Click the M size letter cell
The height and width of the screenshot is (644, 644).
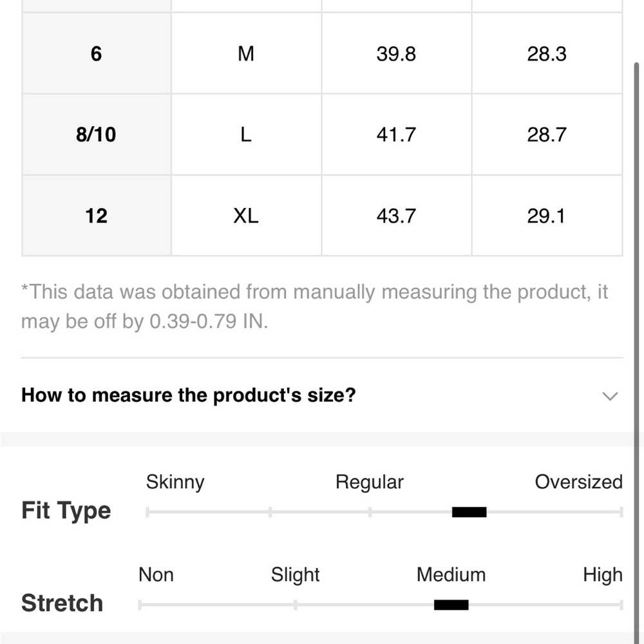(247, 53)
